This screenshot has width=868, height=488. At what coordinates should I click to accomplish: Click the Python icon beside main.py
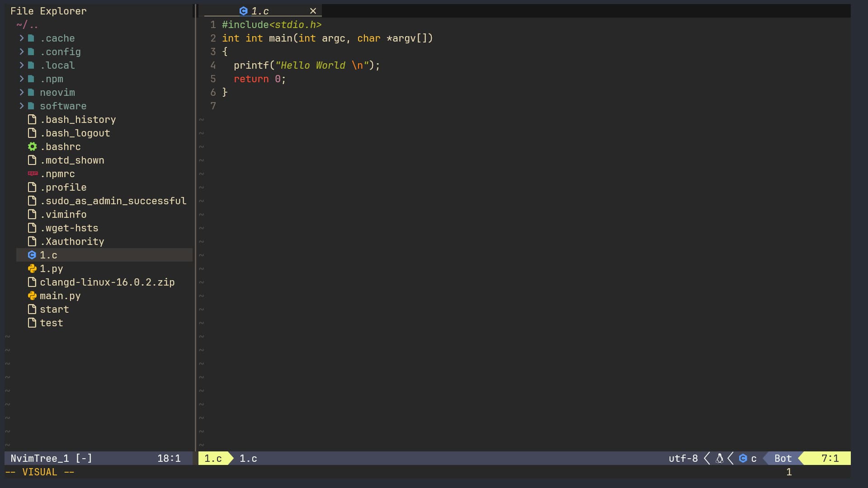click(32, 296)
